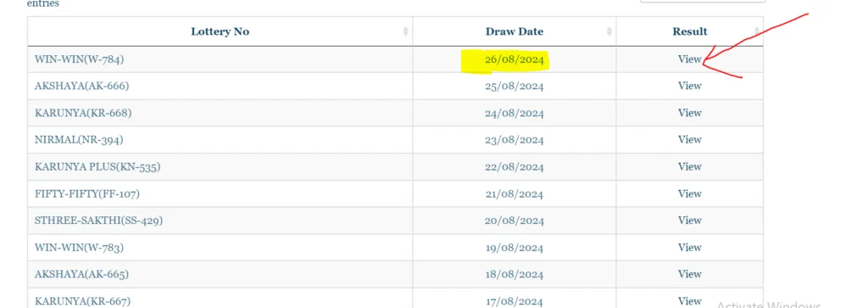Select KARUNYA(KR-667) lottery name
The height and width of the screenshot is (308, 868).
point(82,301)
